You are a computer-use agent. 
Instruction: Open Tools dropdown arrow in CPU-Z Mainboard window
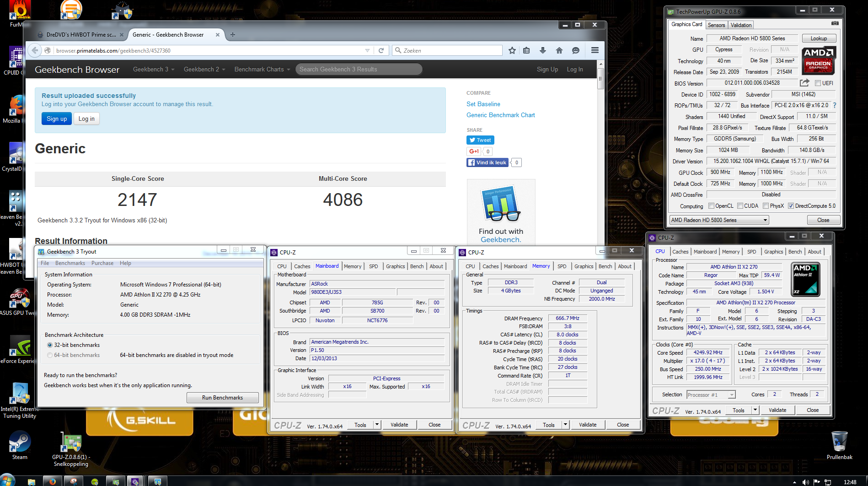pos(377,425)
